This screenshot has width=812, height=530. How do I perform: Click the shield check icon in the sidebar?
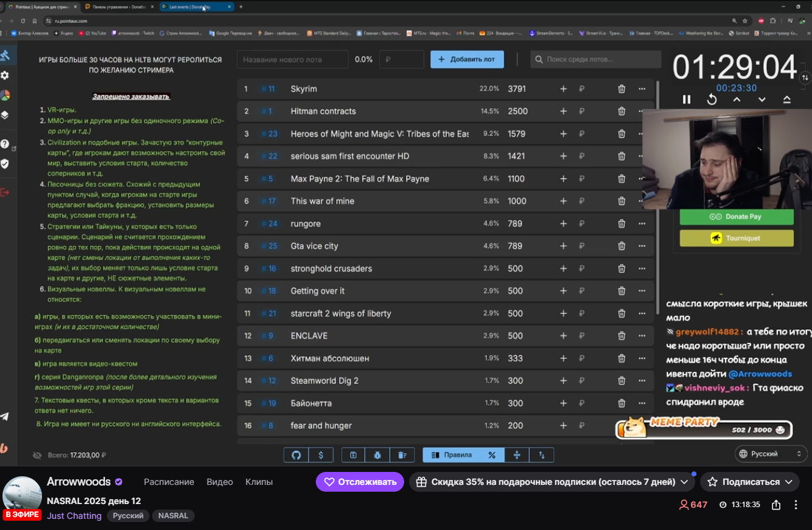click(4, 164)
